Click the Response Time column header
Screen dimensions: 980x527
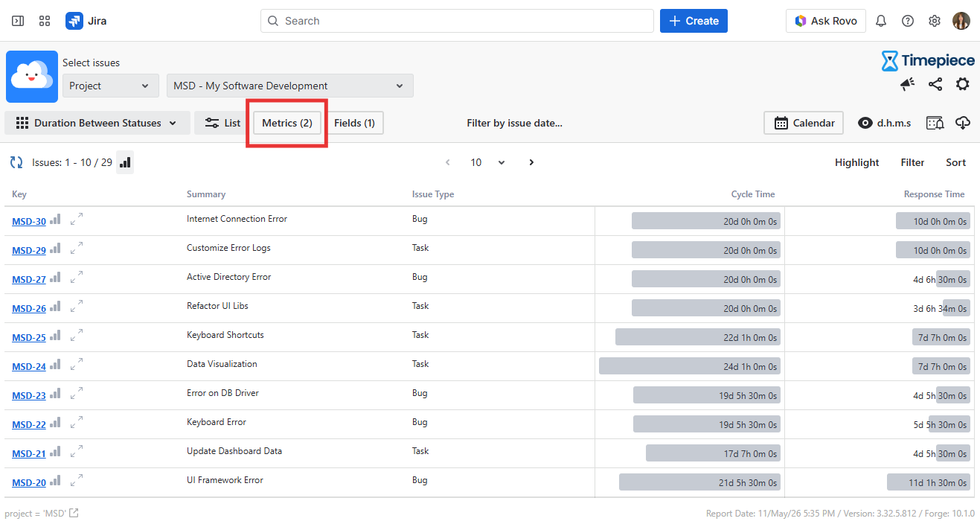[x=934, y=194]
